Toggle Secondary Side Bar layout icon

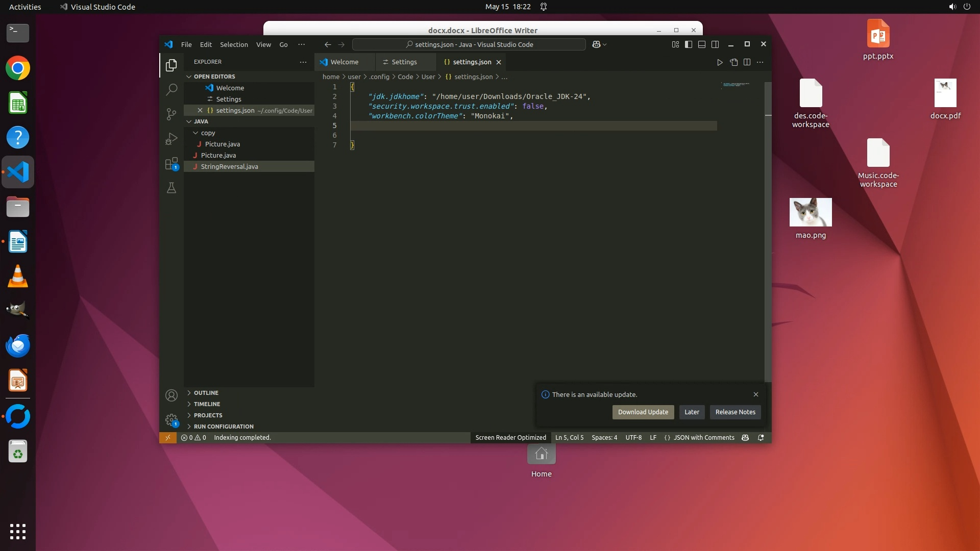pos(715,44)
